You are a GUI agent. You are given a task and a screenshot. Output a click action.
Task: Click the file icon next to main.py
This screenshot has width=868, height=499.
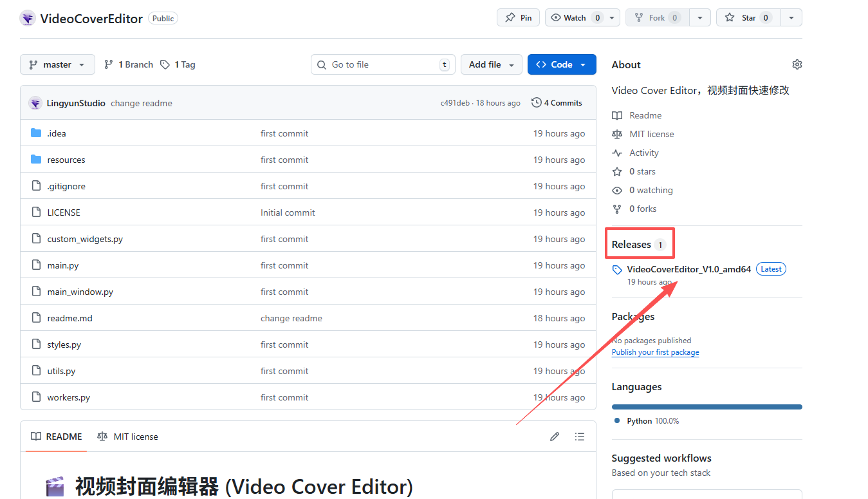coord(36,265)
